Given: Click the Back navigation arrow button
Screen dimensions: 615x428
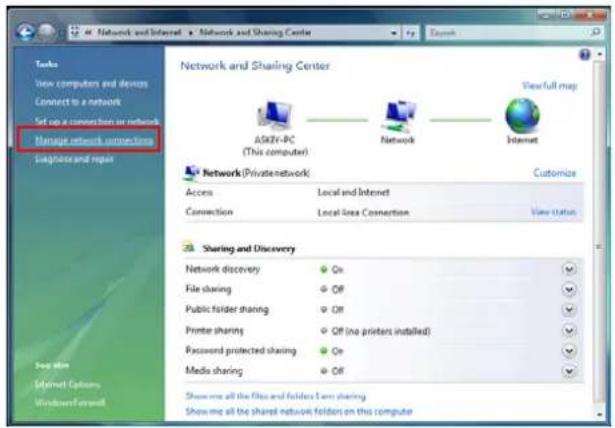Looking at the screenshot, I should click(25, 32).
